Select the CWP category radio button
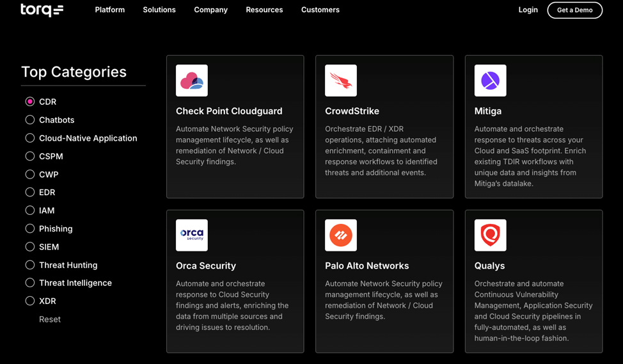The width and height of the screenshot is (623, 364). (30, 174)
